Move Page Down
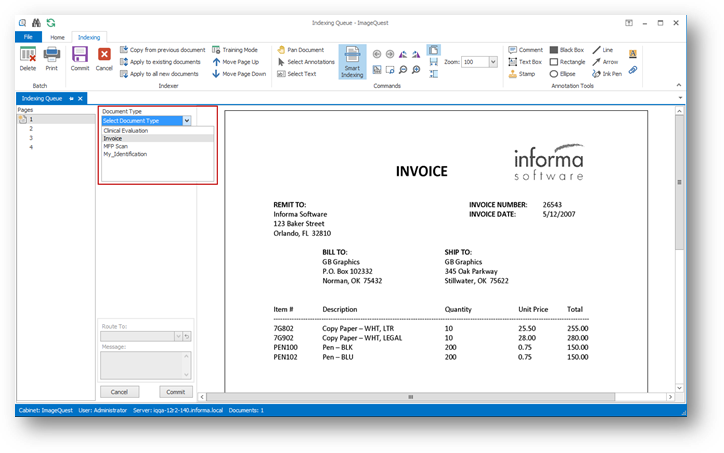This screenshot has width=724, height=453. (x=239, y=74)
